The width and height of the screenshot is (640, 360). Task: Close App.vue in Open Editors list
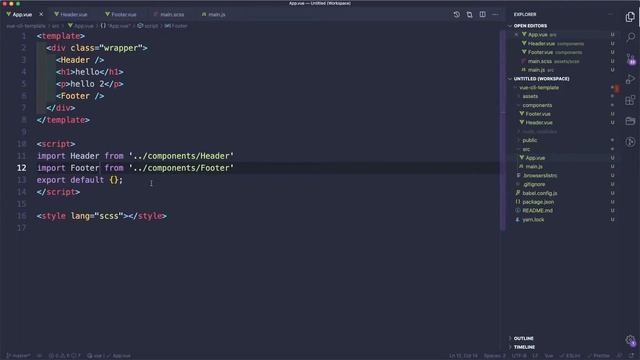click(x=516, y=35)
